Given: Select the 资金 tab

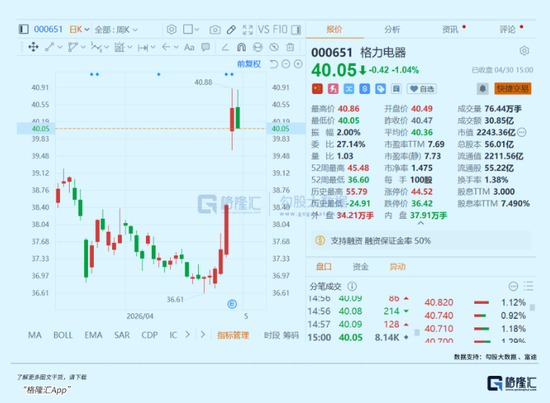Looking at the screenshot, I should pos(360,267).
